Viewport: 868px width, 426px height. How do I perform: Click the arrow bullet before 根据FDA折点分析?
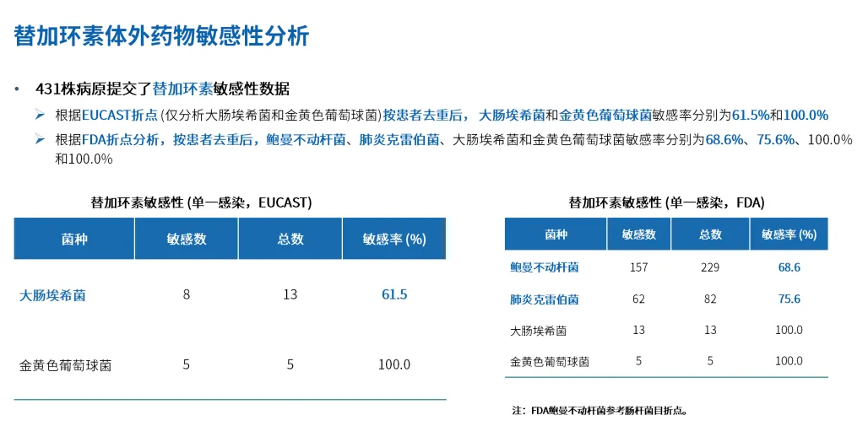coord(40,140)
